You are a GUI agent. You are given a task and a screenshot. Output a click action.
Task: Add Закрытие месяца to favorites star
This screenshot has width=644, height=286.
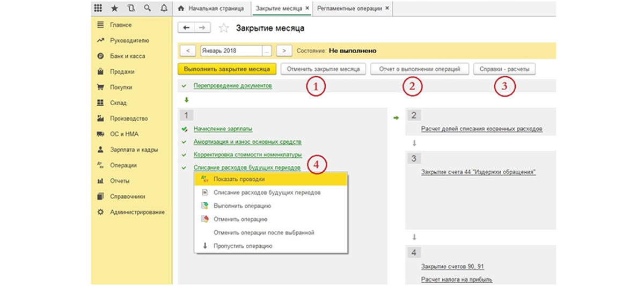pyautogui.click(x=224, y=28)
